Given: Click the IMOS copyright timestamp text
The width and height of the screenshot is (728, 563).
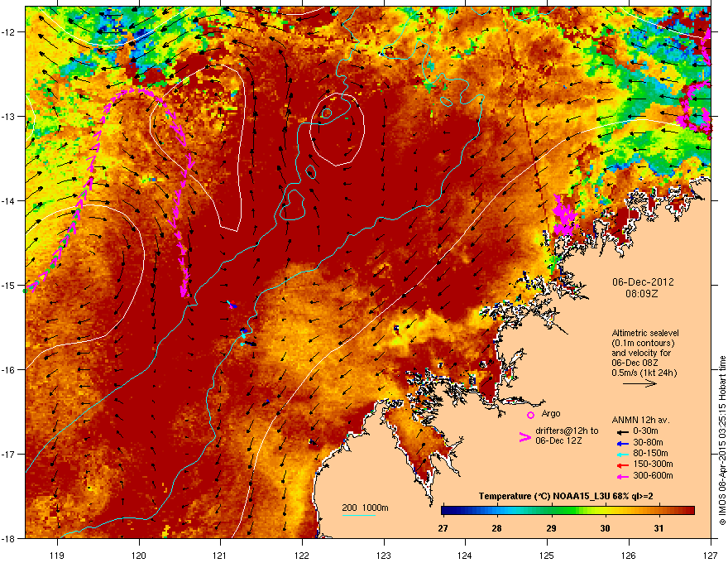Looking at the screenshot, I should tap(722, 440).
